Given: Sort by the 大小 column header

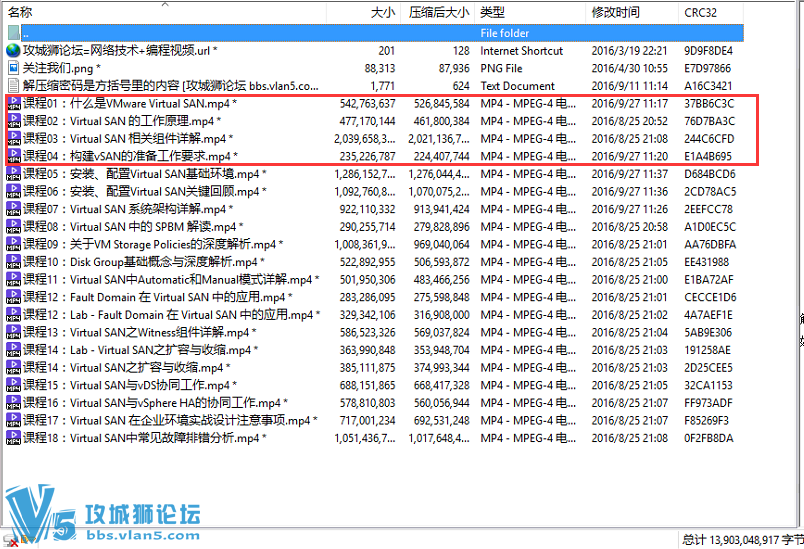Looking at the screenshot, I should pyautogui.click(x=383, y=12).
